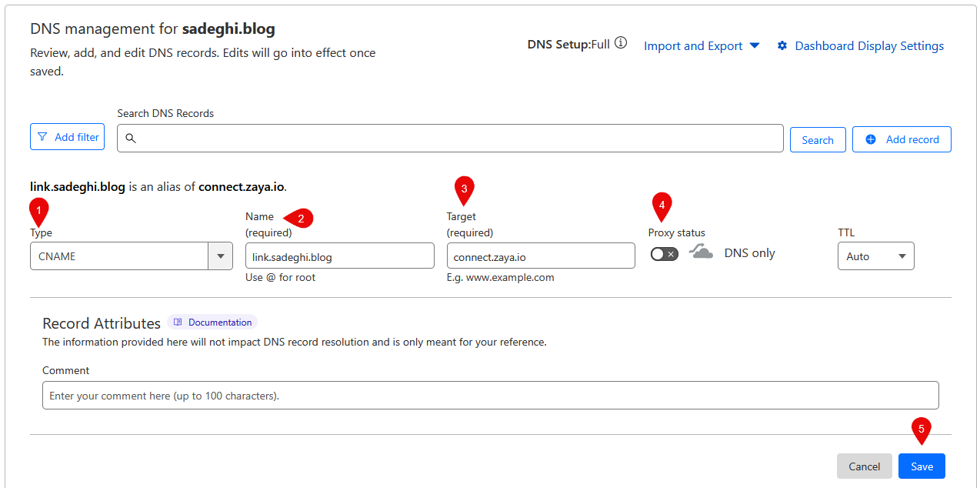Click the gray cloud proxy icon
This screenshot has width=980, height=488.
point(701,252)
